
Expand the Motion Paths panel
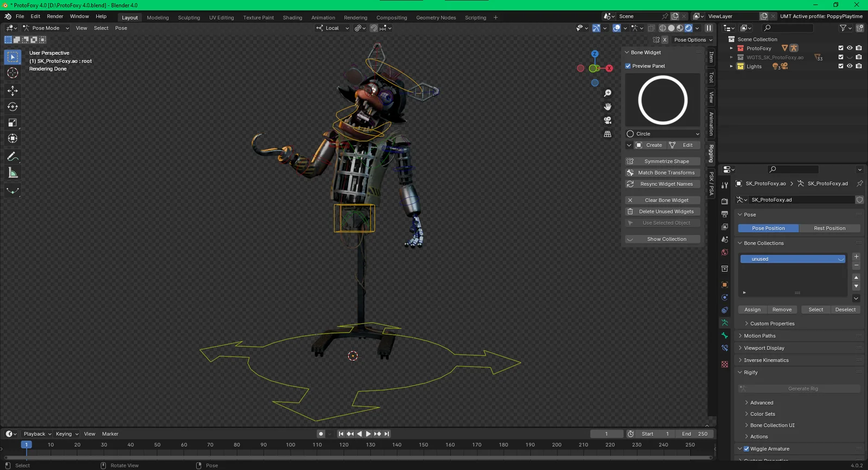[x=759, y=336]
